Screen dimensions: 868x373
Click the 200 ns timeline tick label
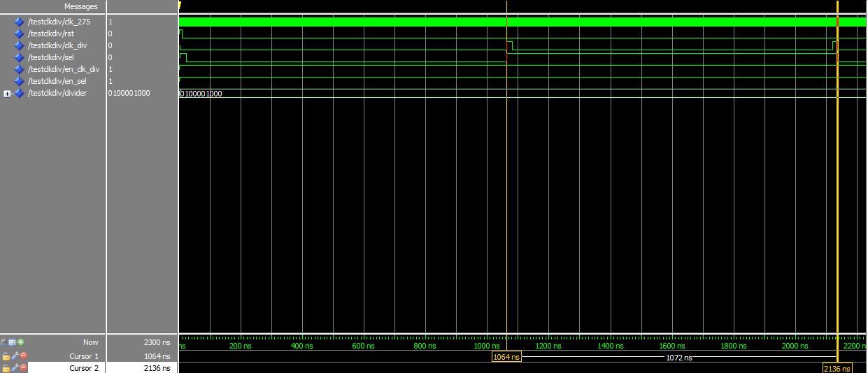240,346
